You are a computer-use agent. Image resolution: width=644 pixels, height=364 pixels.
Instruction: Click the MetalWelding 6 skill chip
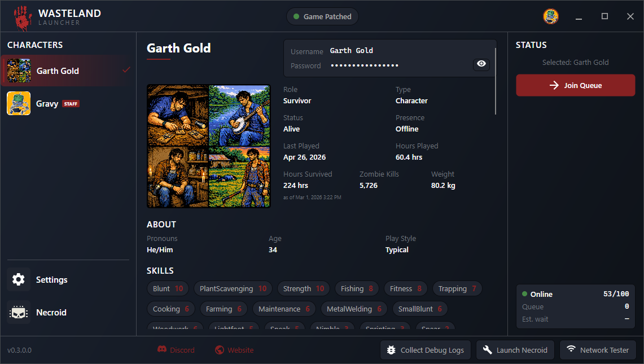pyautogui.click(x=354, y=309)
